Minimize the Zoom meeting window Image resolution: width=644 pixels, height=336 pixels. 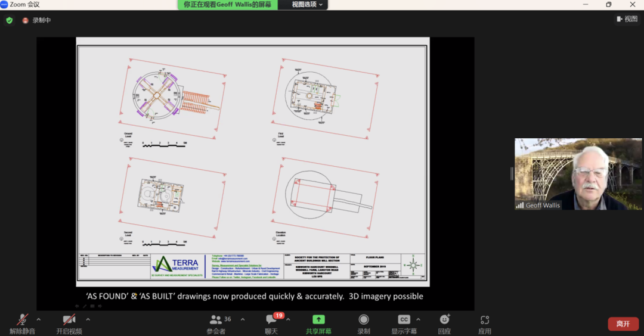pyautogui.click(x=586, y=5)
